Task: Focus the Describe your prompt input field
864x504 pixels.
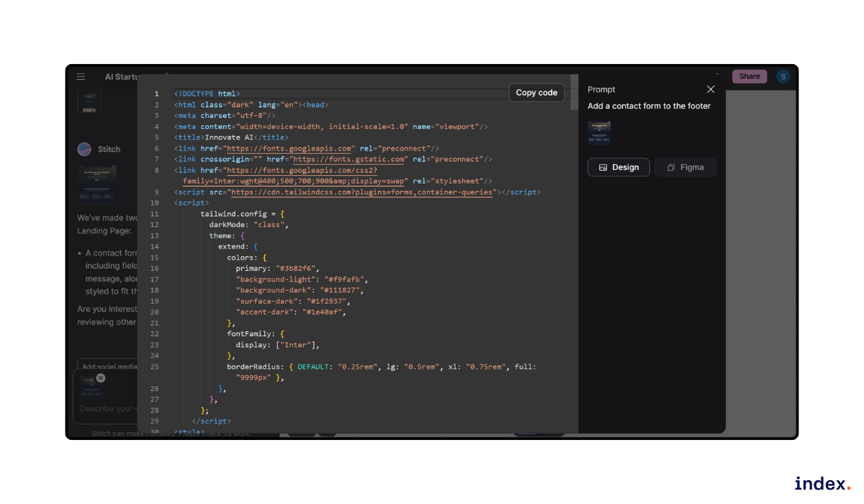Action: click(107, 408)
